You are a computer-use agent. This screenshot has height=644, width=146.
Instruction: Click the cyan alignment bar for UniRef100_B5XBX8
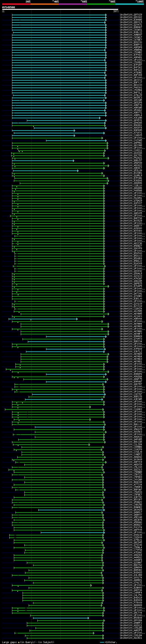(x=61, y=618)
